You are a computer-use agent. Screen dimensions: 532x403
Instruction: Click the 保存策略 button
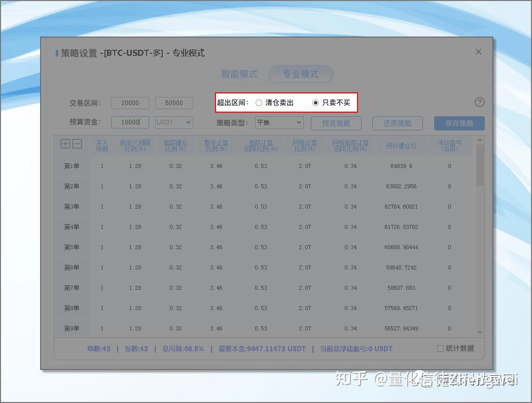tap(459, 123)
